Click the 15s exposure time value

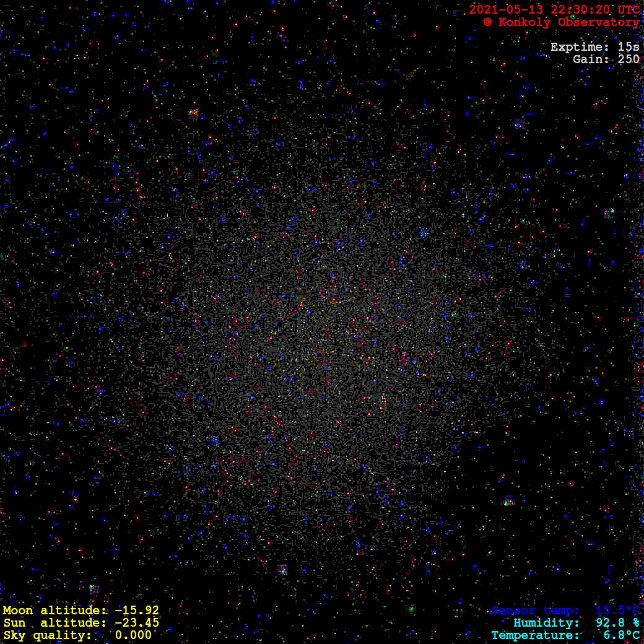629,47
